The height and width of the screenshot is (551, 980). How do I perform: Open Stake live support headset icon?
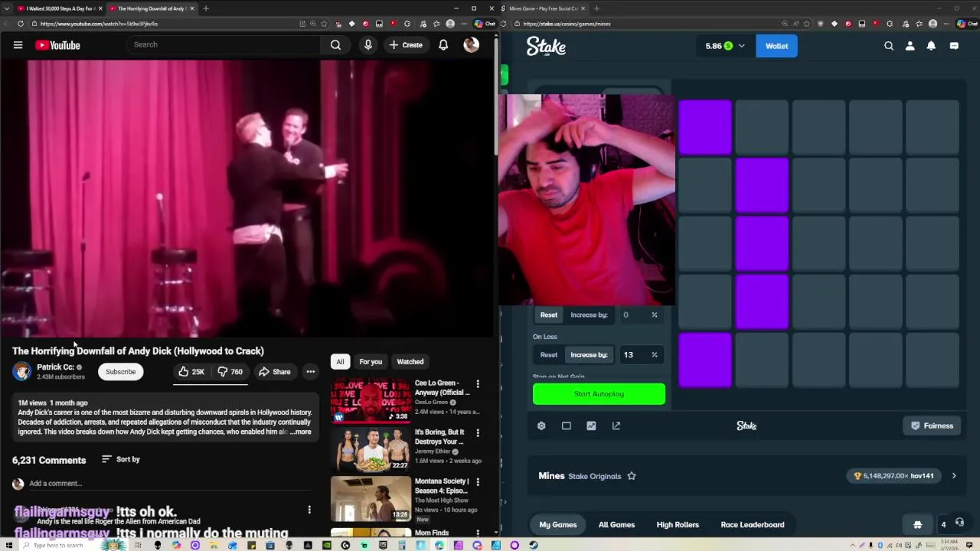click(959, 523)
